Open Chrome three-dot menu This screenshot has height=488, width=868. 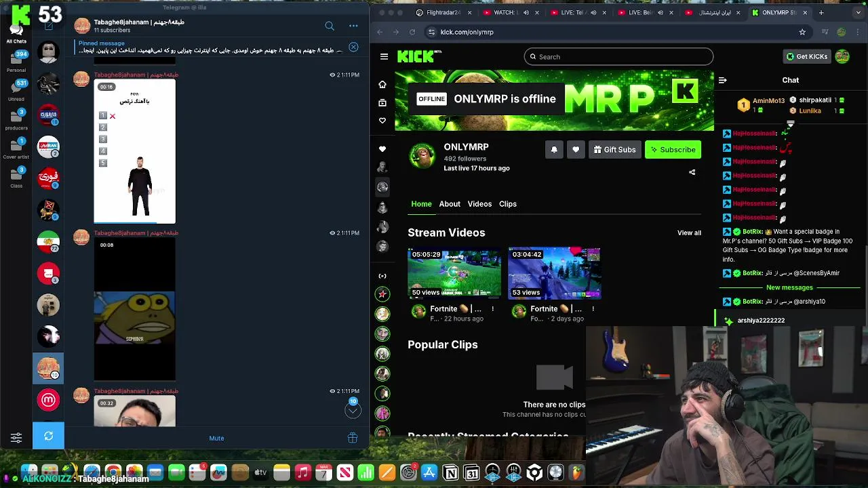coord(857,32)
